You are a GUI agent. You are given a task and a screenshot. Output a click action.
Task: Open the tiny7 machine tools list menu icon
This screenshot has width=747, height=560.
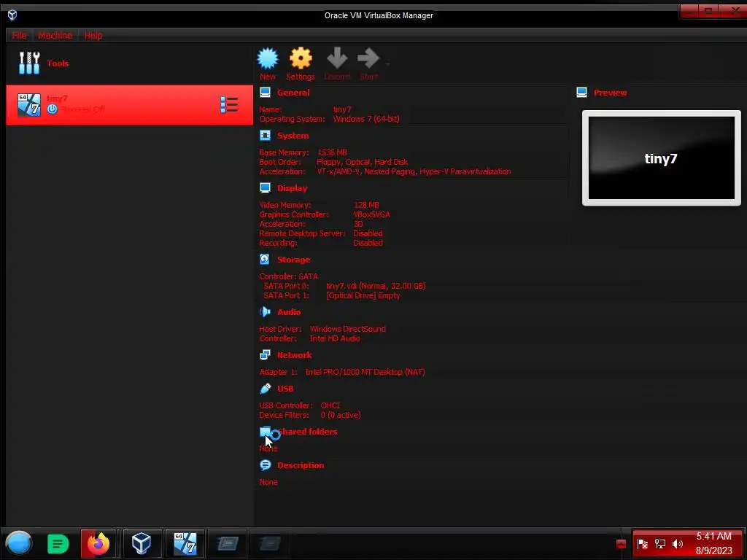(x=229, y=105)
